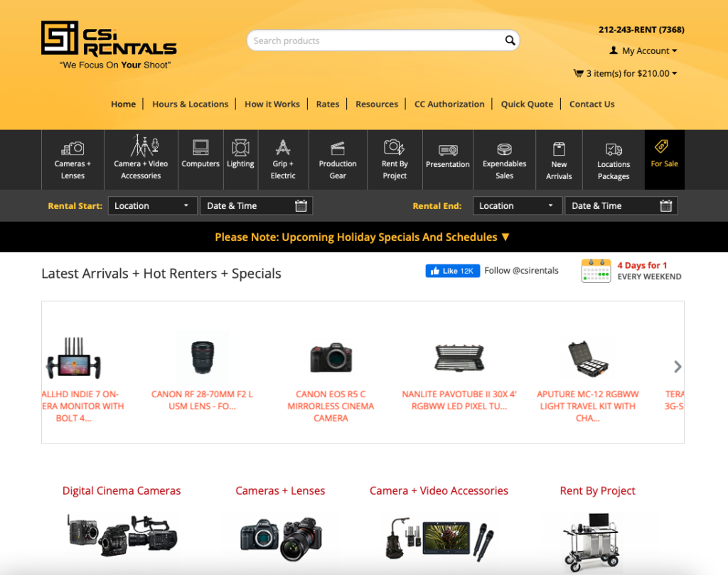This screenshot has width=728, height=575.
Task: Click Rental End Date & Time field
Action: click(621, 205)
